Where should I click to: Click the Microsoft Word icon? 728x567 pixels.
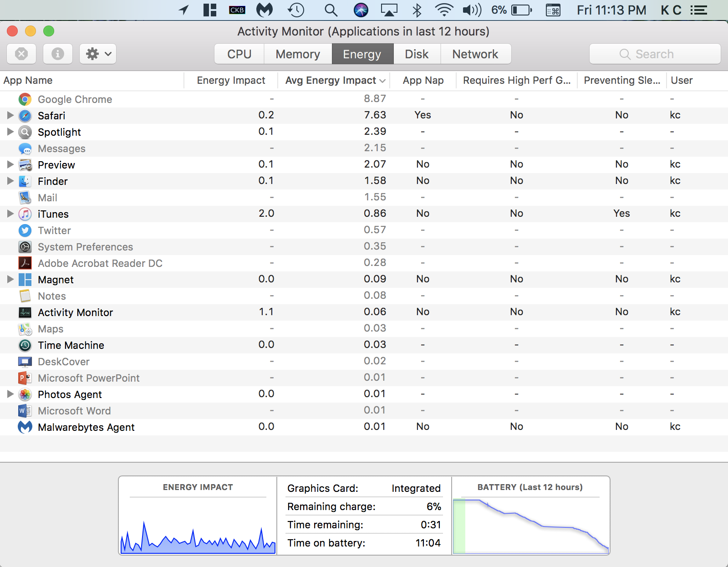[25, 411]
